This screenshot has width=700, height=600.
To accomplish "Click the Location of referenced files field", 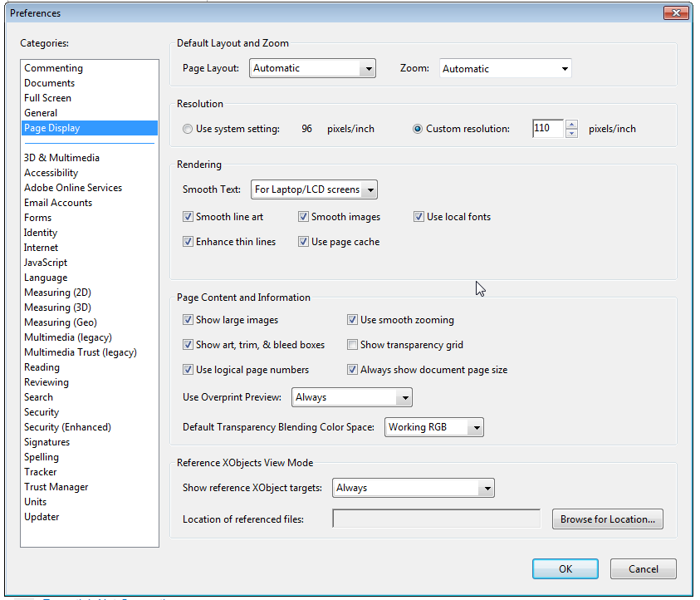I will (437, 519).
